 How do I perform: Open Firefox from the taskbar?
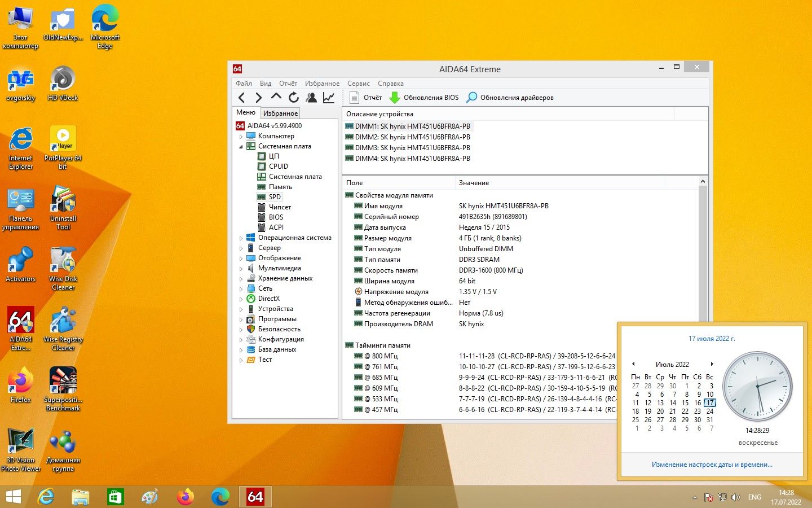click(x=185, y=497)
